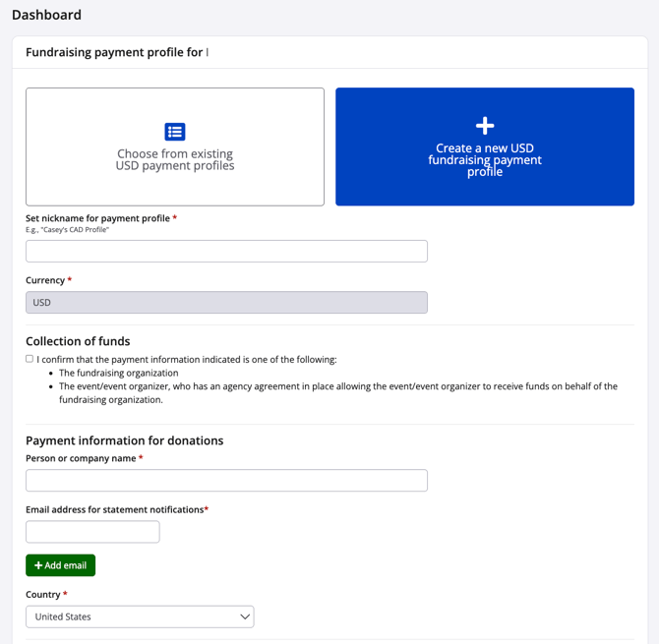
Task: Click the Dashboard page heading
Action: click(46, 15)
